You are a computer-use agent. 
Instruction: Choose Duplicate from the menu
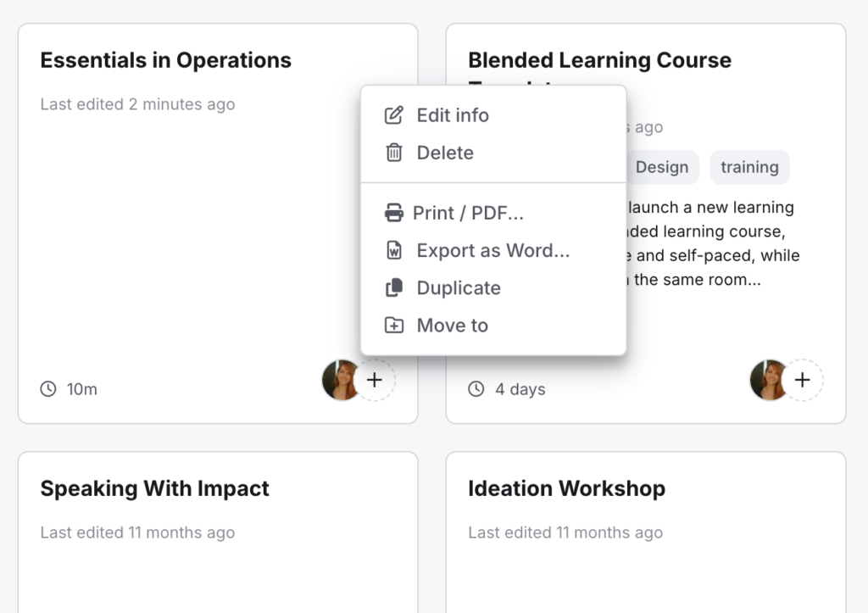pos(493,288)
